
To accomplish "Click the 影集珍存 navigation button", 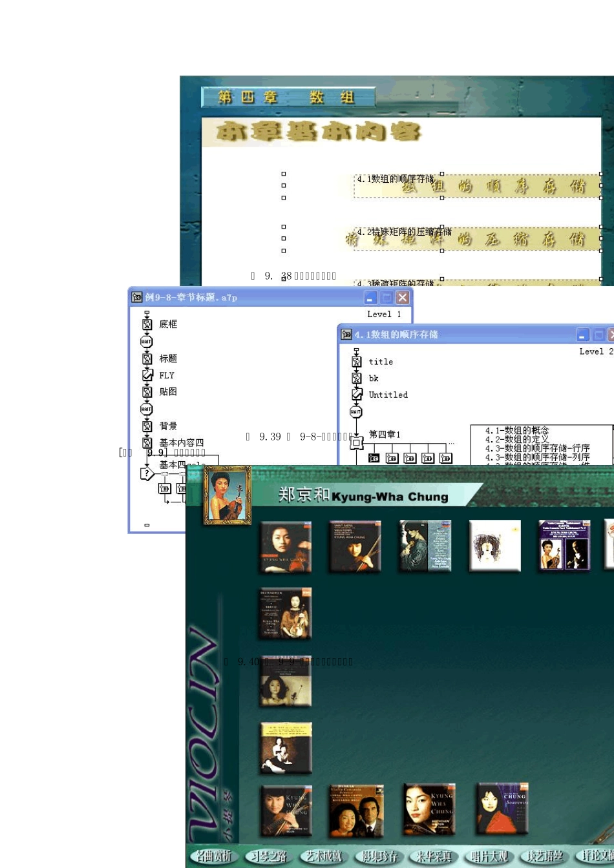I will [379, 856].
